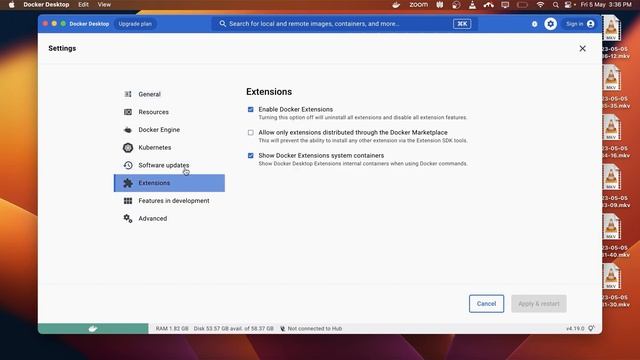This screenshot has height=360, width=640.
Task: Click the Control Center icon in menu bar
Action: pyautogui.click(x=569, y=4)
